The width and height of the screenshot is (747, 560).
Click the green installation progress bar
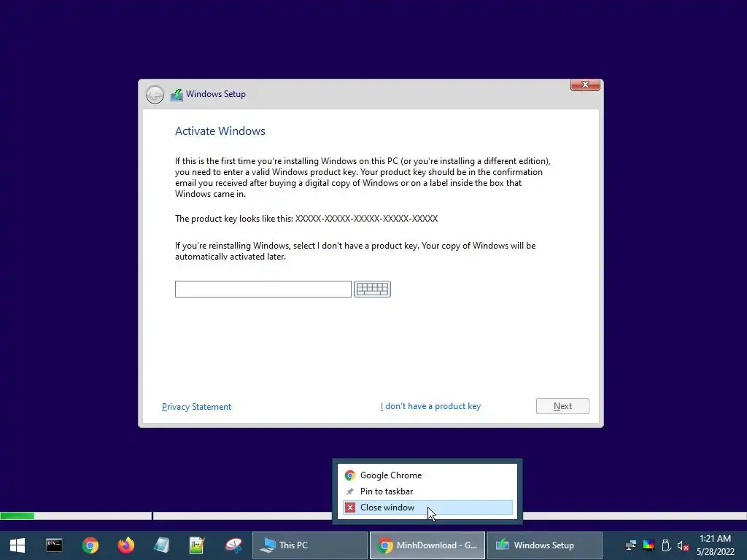(18, 516)
